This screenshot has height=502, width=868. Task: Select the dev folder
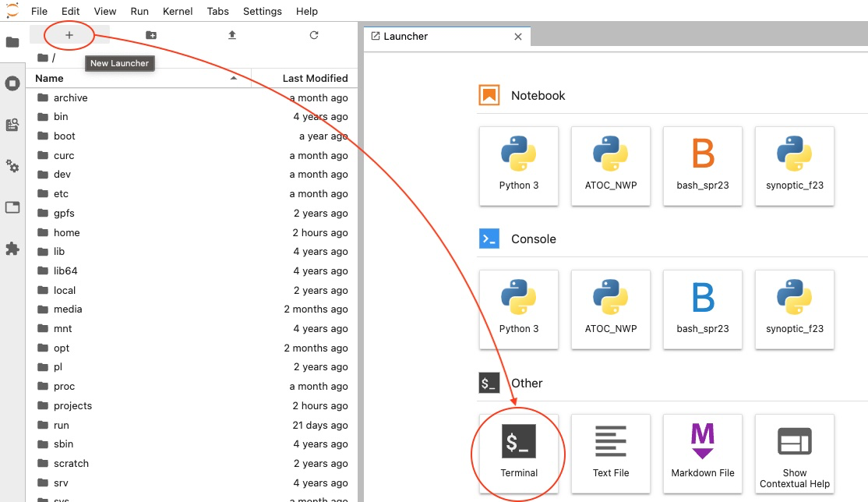pyautogui.click(x=192, y=174)
